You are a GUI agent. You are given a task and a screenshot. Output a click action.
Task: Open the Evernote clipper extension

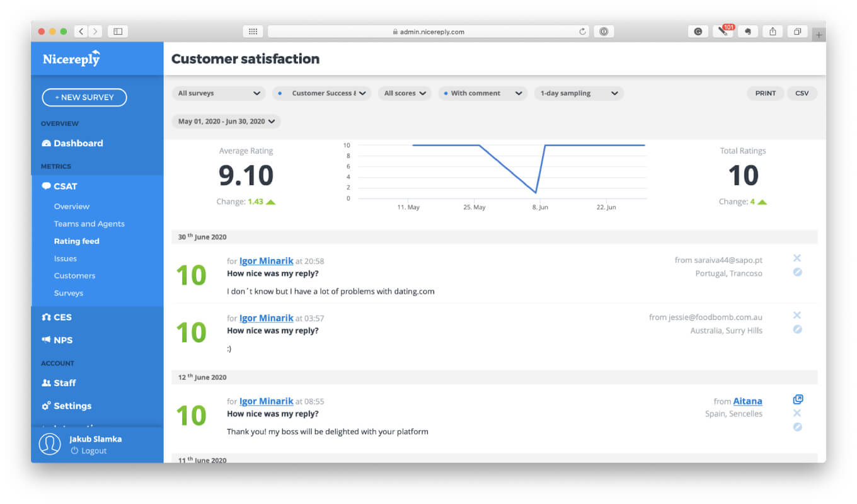747,31
